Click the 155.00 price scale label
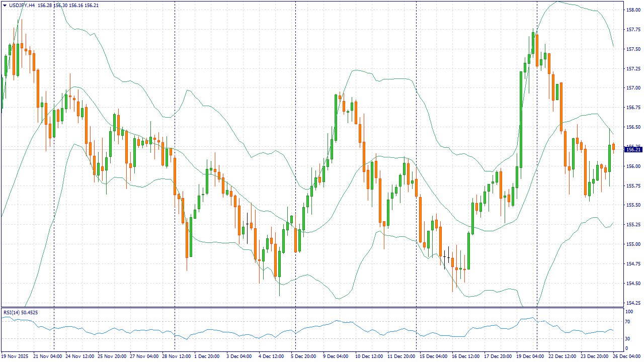The height and width of the screenshot is (362, 644). pyautogui.click(x=632, y=244)
